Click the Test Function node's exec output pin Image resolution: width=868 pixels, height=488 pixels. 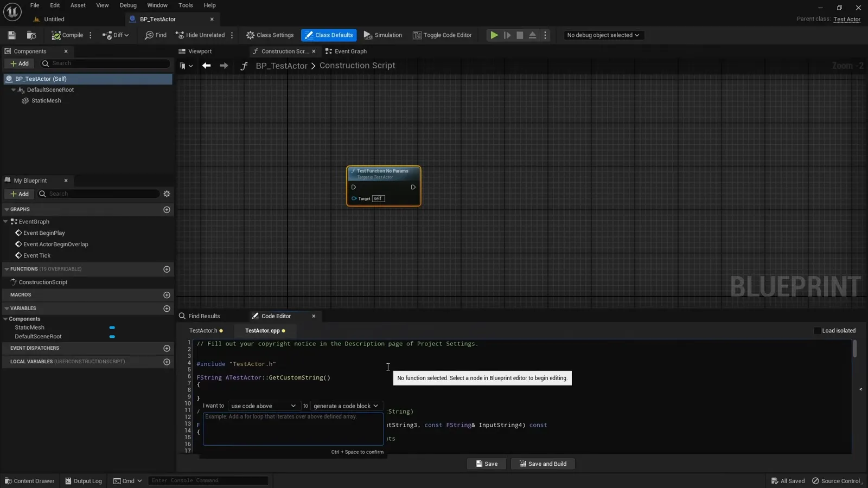413,187
